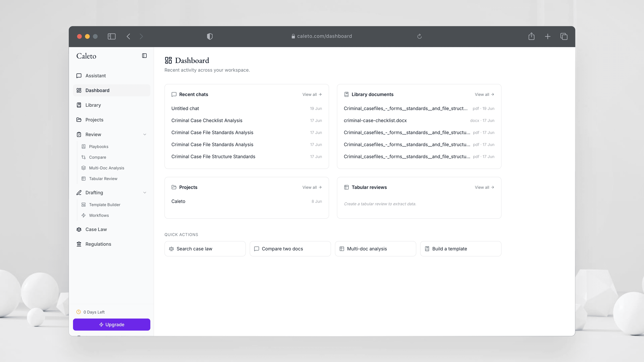Open Assistant in the sidebar
644x362 pixels.
[111, 76]
